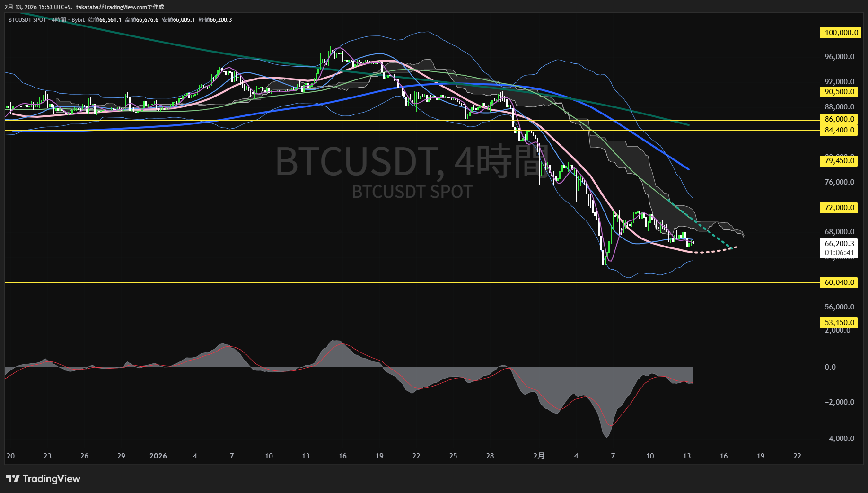
Task: Click the 23 date label on the time axis
Action: click(x=47, y=456)
